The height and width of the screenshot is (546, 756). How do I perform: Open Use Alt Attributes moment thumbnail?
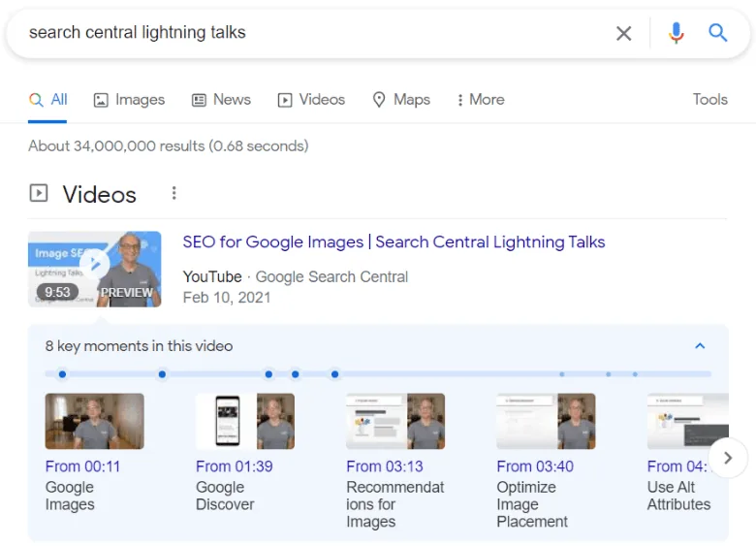(688, 421)
